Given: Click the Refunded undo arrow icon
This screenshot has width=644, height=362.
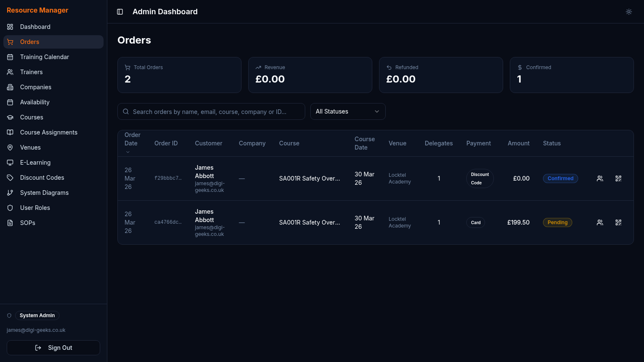Looking at the screenshot, I should 389,67.
